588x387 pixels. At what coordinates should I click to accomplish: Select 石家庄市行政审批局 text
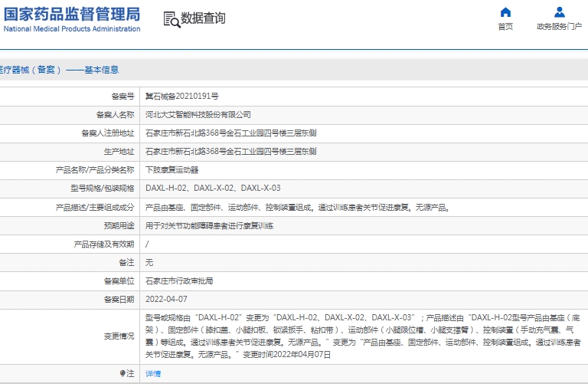pos(179,280)
